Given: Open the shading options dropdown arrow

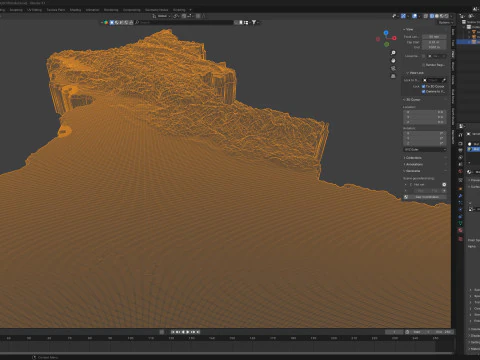Looking at the screenshot, I should 452,16.
